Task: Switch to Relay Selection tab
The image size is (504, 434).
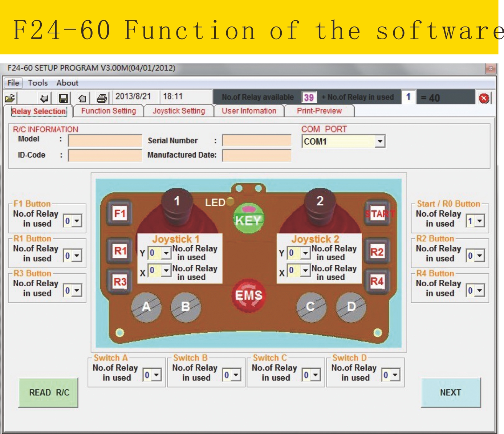Action: coord(39,111)
